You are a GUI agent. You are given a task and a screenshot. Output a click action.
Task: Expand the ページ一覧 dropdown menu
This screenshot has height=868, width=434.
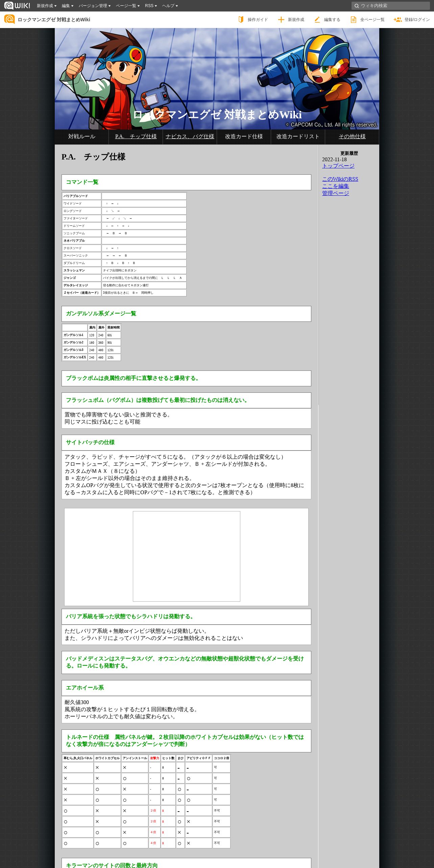(x=127, y=6)
